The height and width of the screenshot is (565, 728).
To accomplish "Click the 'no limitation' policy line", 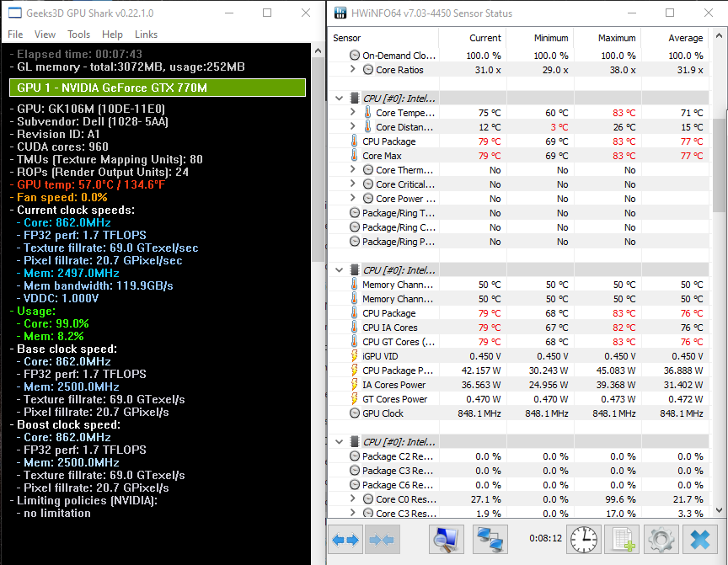I will click(x=54, y=514).
